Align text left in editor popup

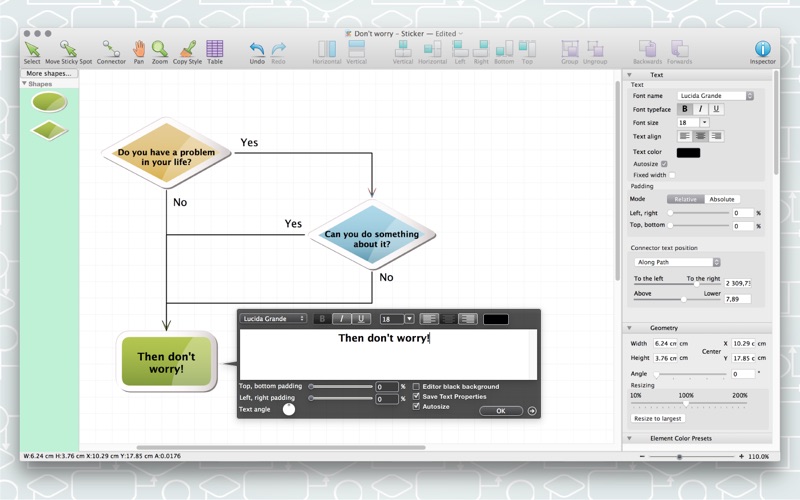tap(429, 319)
